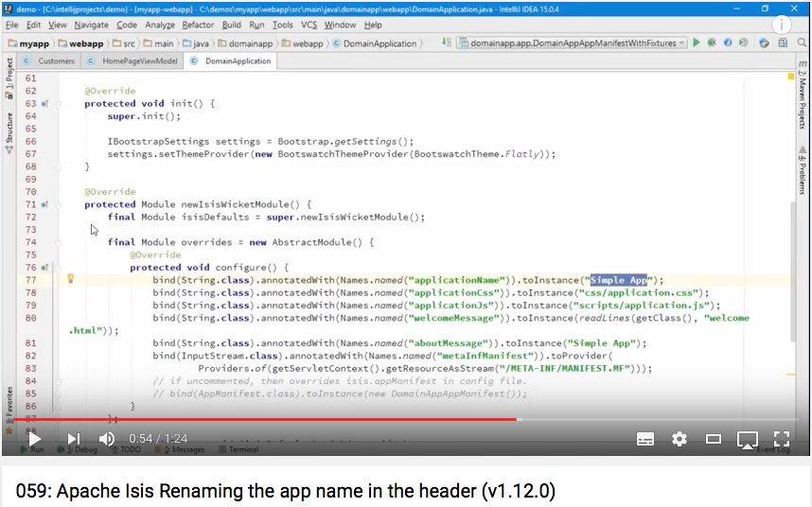
Task: Open the Build menu
Action: click(232, 25)
